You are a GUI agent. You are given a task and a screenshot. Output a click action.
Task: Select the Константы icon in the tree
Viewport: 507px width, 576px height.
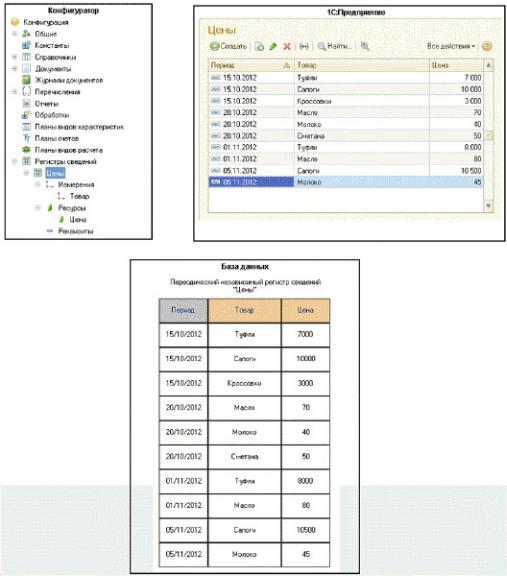[26, 46]
